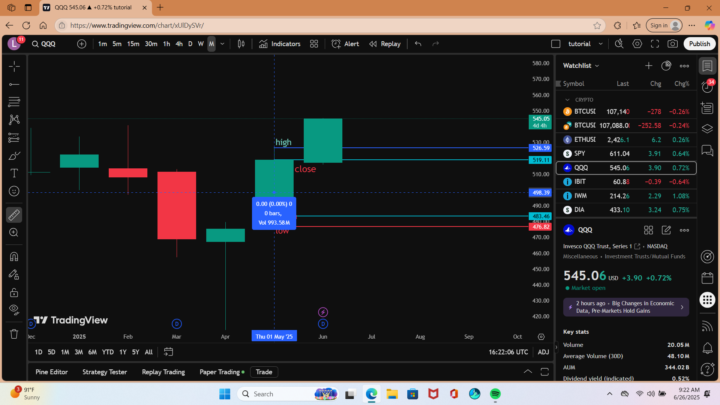Select the 1h timeframe
This screenshot has width=720, height=405.
click(x=166, y=44)
